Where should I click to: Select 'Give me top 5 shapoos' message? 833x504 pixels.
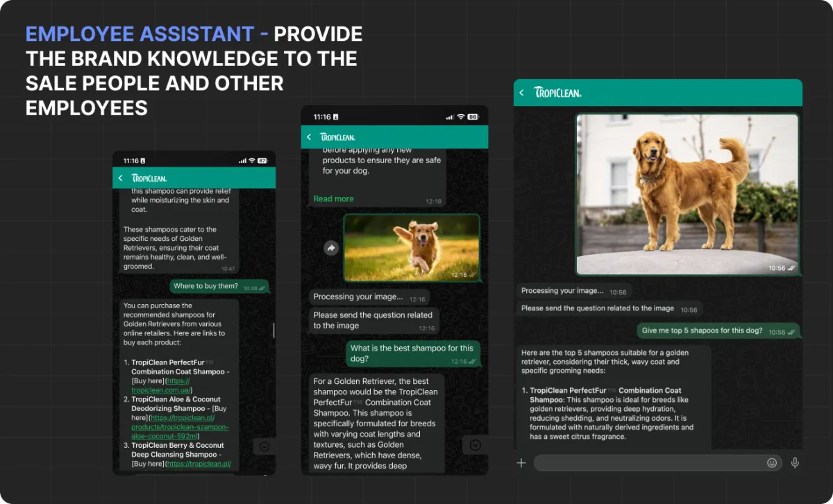718,330
